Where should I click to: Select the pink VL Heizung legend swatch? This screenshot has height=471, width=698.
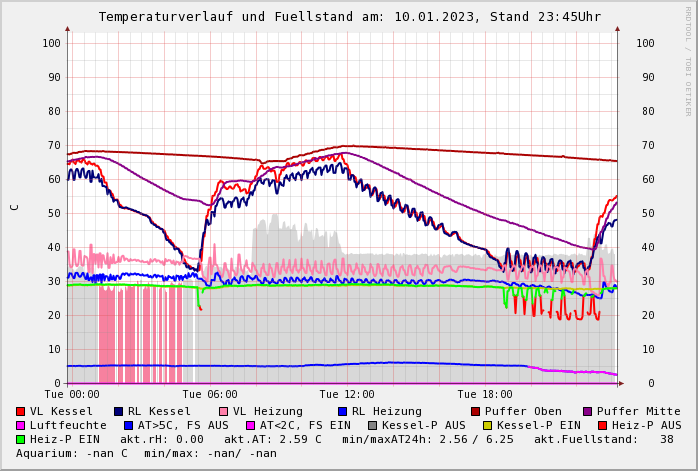(x=224, y=412)
